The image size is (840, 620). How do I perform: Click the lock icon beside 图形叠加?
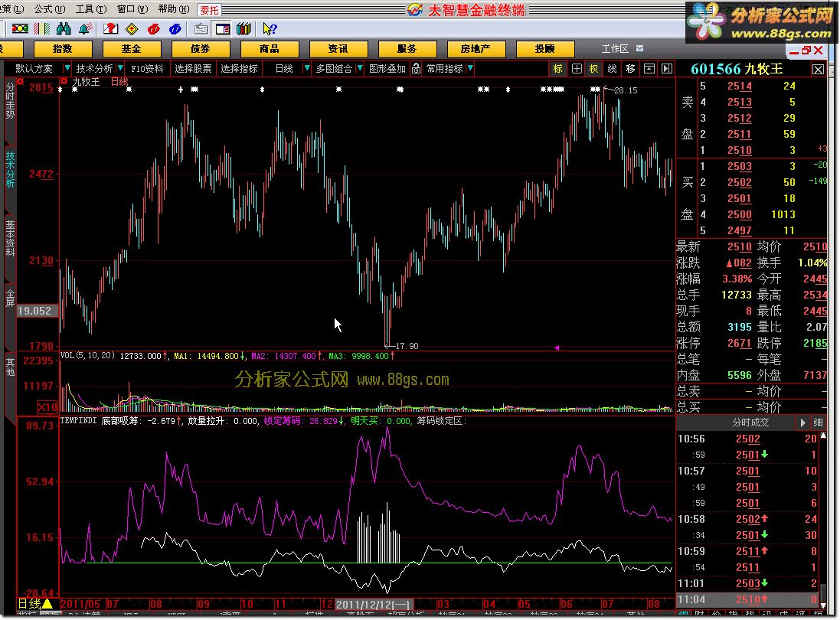coord(416,69)
